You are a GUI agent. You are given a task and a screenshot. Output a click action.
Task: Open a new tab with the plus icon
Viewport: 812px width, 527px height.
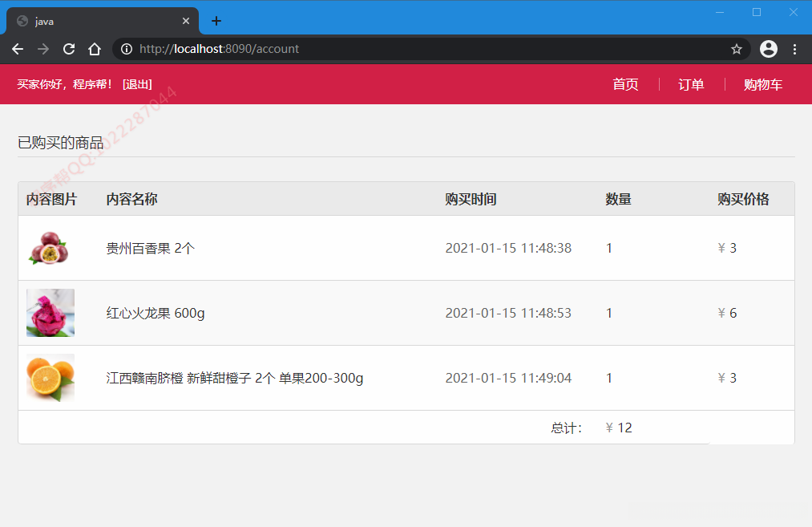[216, 21]
